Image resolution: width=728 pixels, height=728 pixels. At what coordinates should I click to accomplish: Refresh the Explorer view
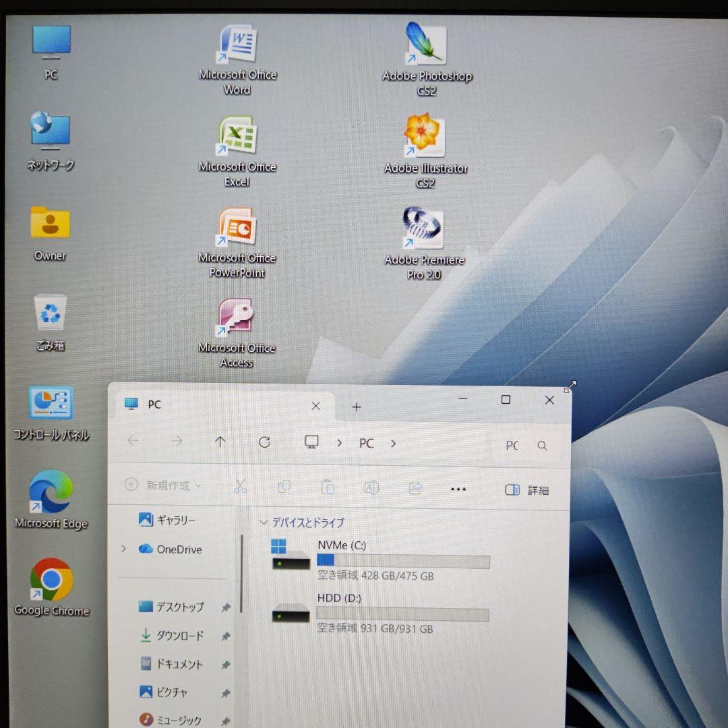click(x=265, y=442)
